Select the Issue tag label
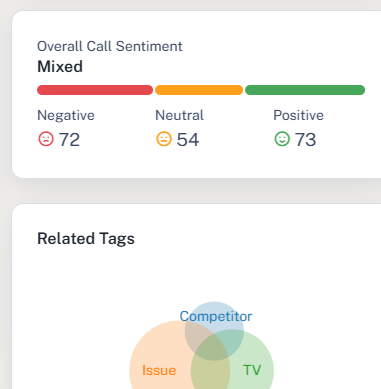 pos(159,370)
